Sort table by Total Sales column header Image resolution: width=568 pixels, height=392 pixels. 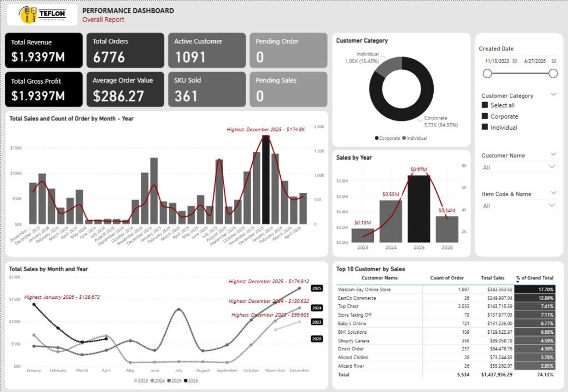click(x=493, y=278)
